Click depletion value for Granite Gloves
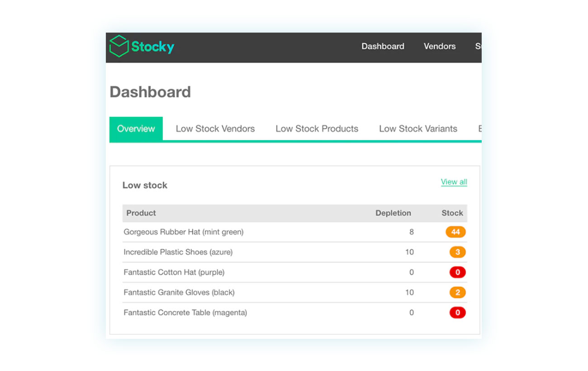 click(x=409, y=292)
